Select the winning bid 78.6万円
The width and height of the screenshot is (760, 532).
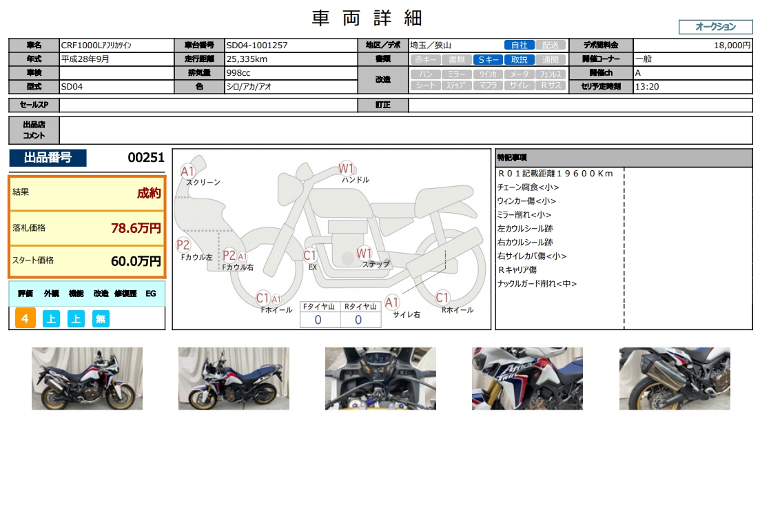click(x=136, y=228)
